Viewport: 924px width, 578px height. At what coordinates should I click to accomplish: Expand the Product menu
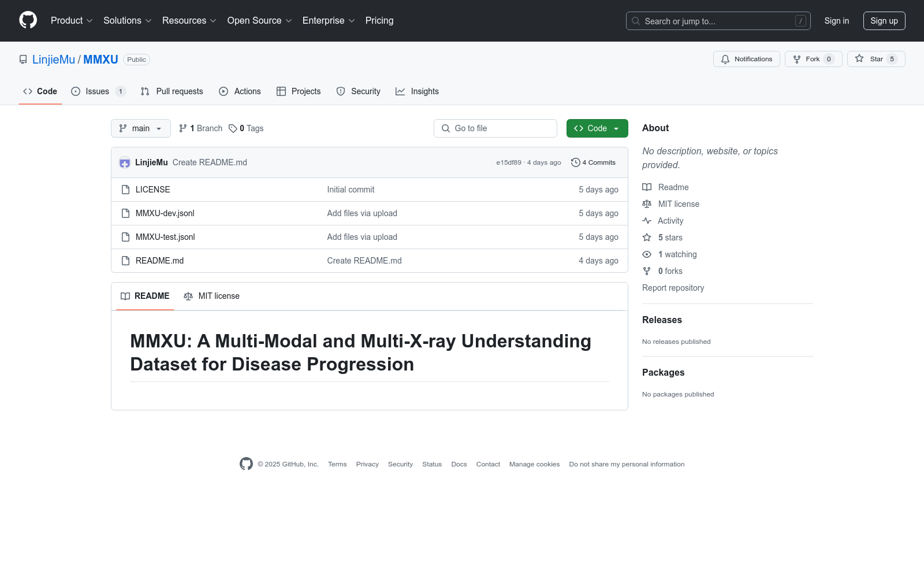[72, 21]
